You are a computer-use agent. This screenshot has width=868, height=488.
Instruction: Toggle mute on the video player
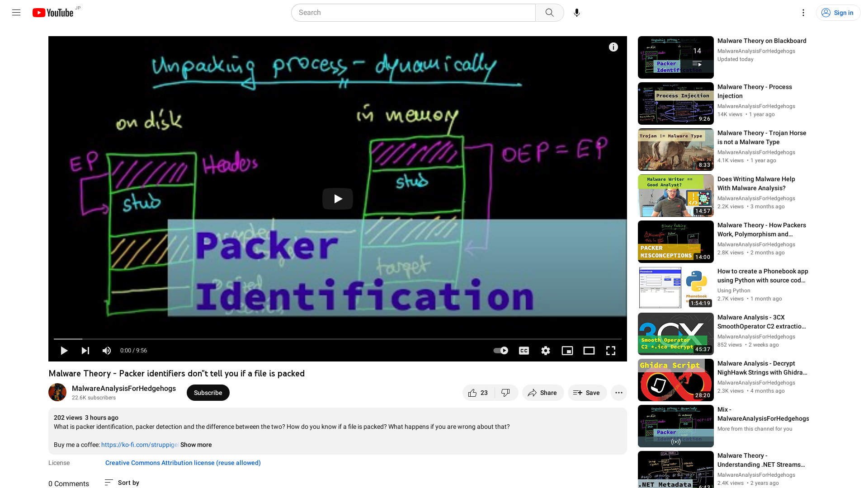pyautogui.click(x=107, y=350)
